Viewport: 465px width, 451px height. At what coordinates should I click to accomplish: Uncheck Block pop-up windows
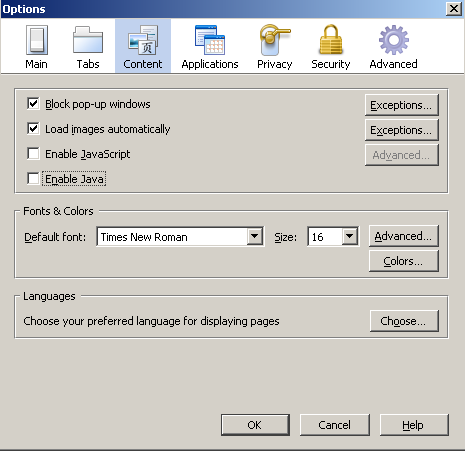click(33, 104)
